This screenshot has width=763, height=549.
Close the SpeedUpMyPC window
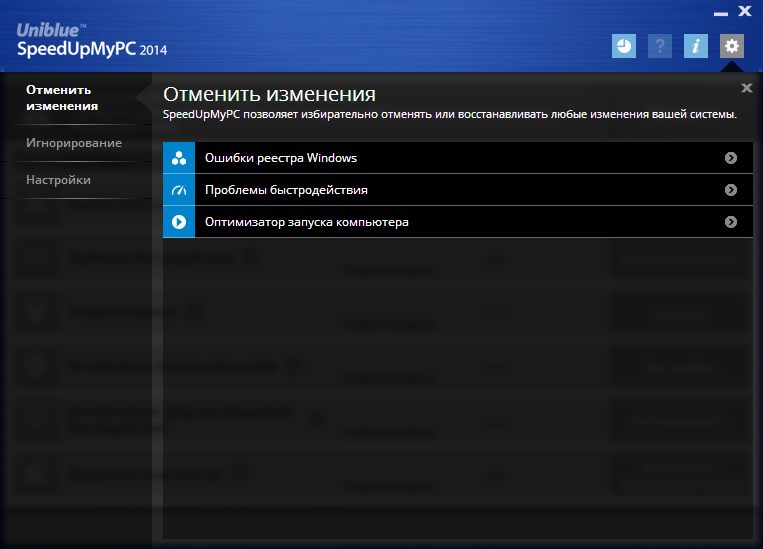(745, 11)
